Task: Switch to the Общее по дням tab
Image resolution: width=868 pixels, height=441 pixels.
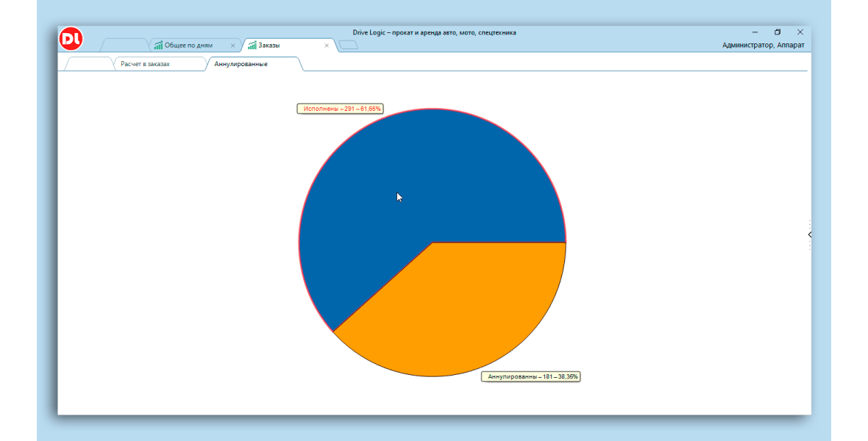Action: click(188, 46)
